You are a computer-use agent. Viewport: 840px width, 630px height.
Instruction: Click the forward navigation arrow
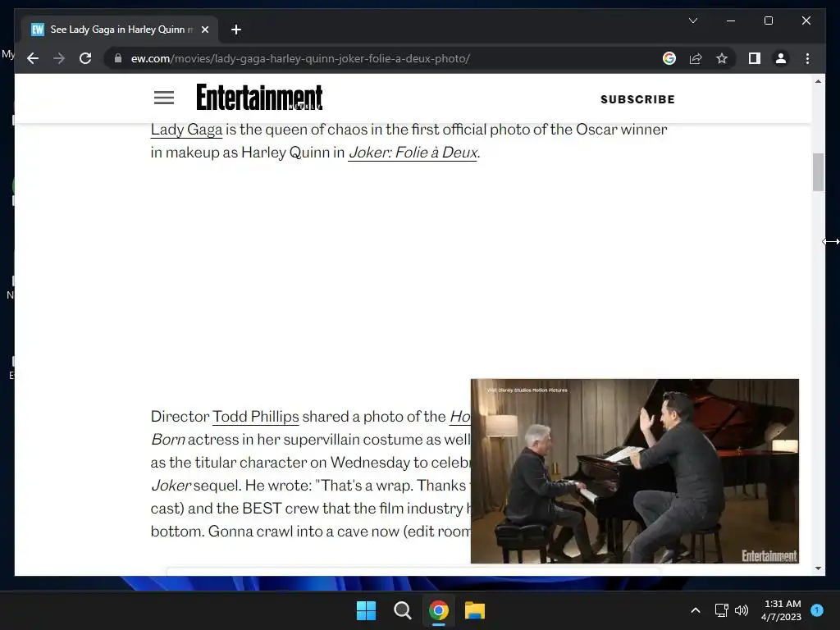point(59,58)
